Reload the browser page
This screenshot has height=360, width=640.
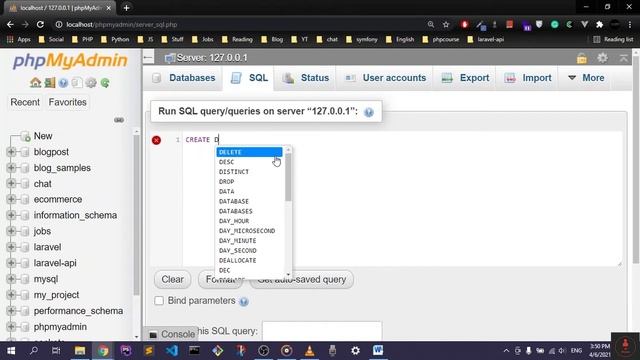[40, 24]
